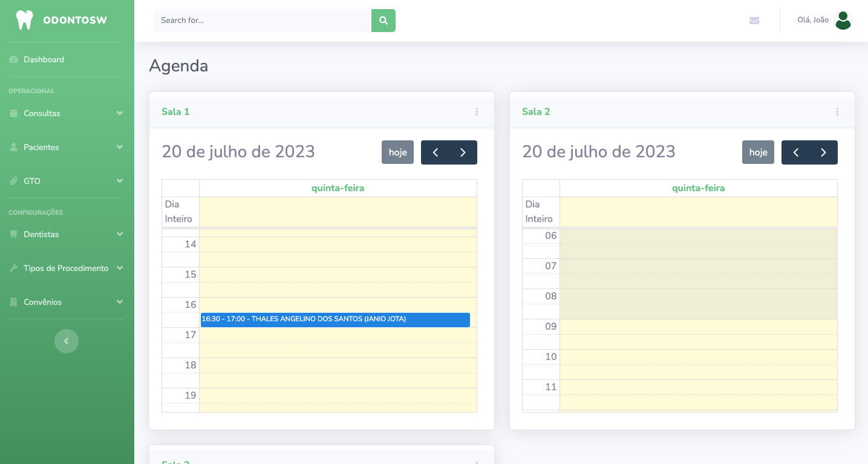Open the Thales Angelino dos Santos appointment
Image resolution: width=868 pixels, height=464 pixels.
tap(335, 319)
